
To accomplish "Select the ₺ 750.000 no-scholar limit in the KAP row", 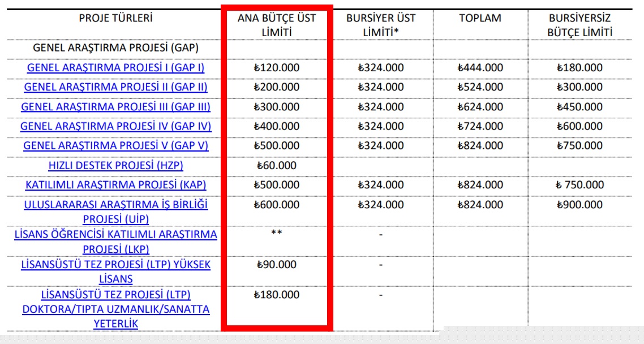I will pyautogui.click(x=579, y=184).
